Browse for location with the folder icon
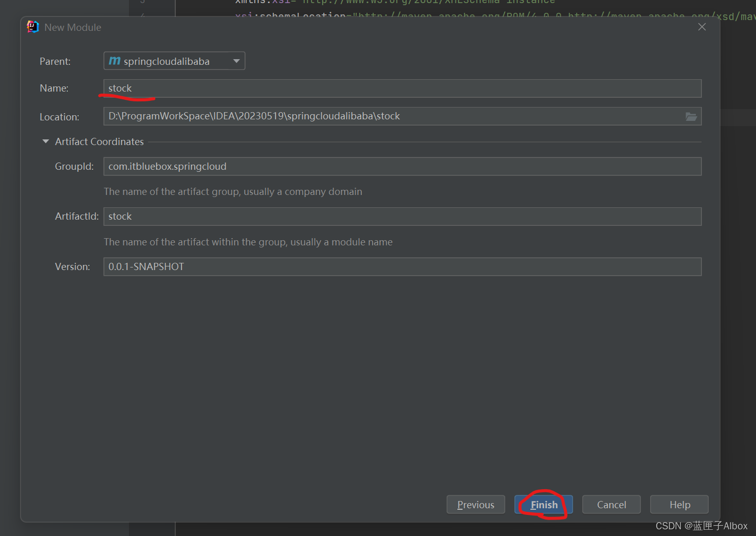 click(x=691, y=117)
